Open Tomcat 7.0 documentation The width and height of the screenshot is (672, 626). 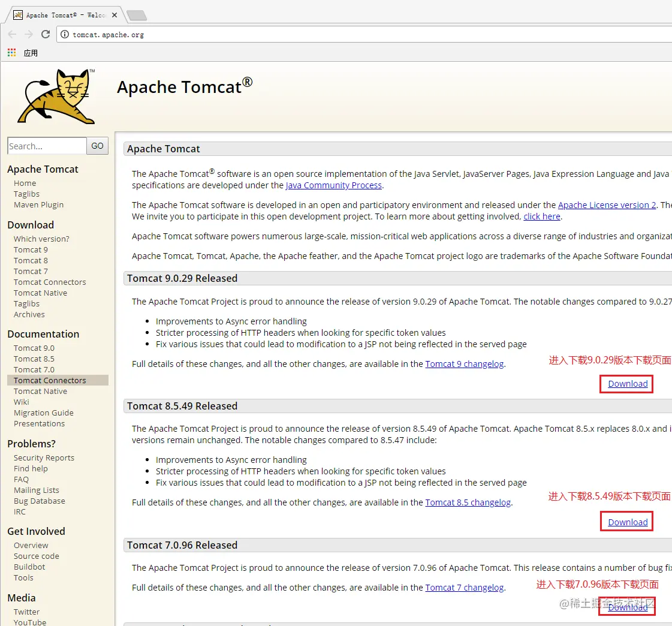point(34,369)
